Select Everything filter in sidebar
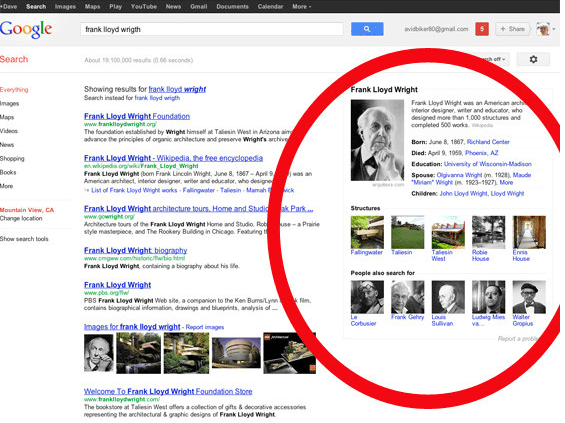 (14, 89)
